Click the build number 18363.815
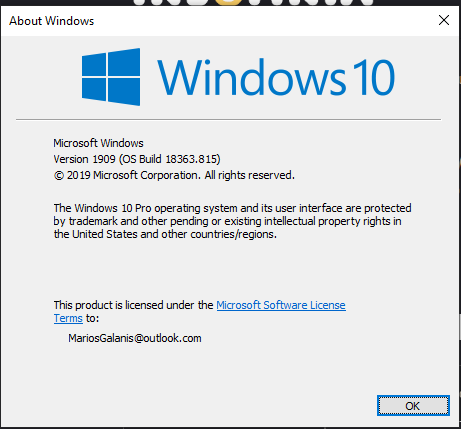461x429 pixels. click(193, 159)
